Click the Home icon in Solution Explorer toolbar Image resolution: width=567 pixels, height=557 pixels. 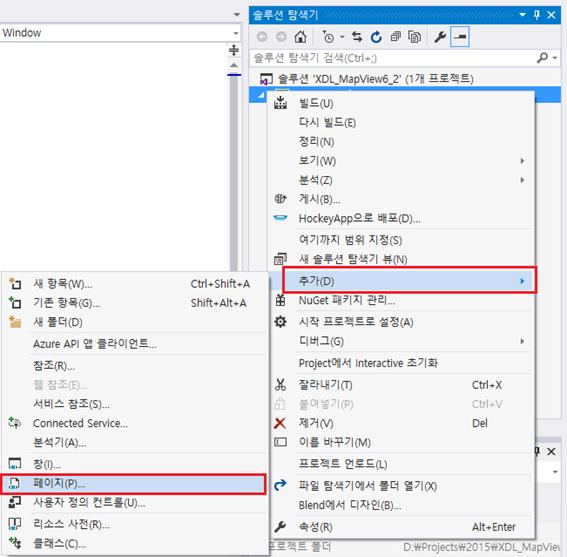(300, 37)
